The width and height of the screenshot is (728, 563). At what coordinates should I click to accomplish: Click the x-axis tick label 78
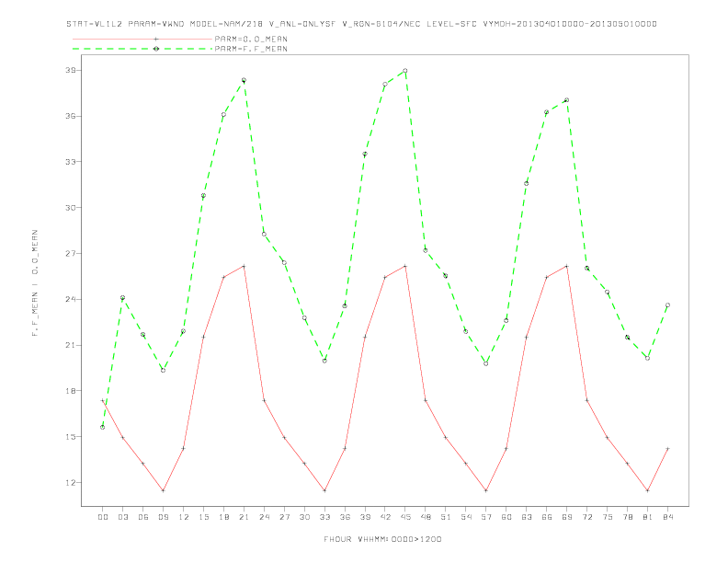pos(628,517)
